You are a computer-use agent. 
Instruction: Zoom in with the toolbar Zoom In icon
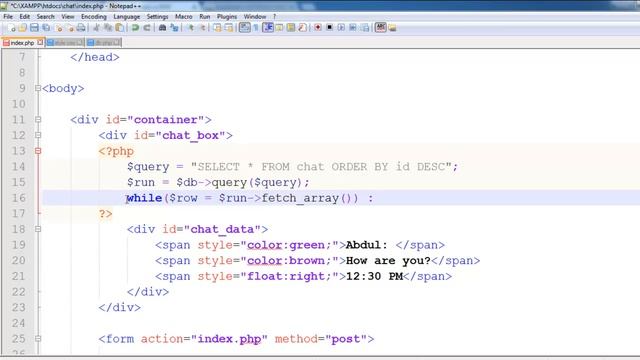[x=190, y=28]
